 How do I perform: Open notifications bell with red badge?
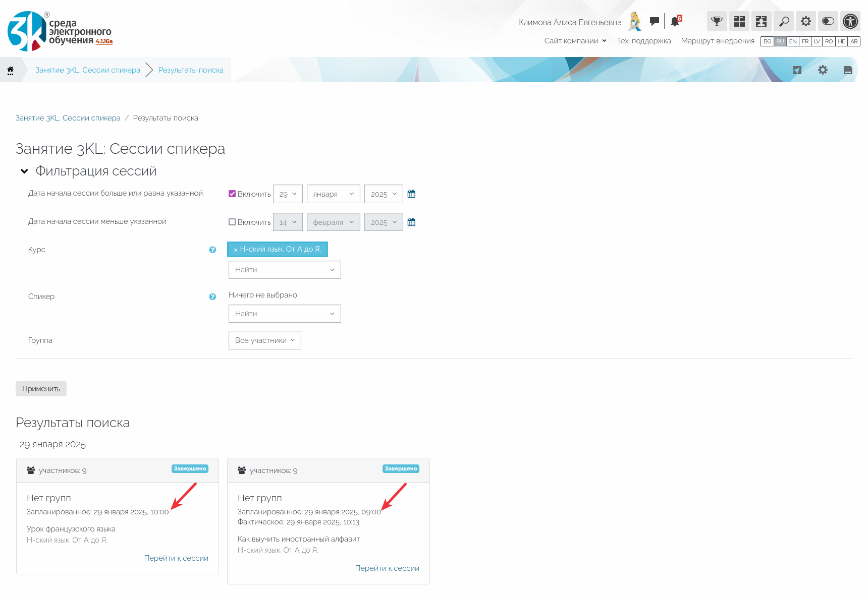[x=675, y=21]
